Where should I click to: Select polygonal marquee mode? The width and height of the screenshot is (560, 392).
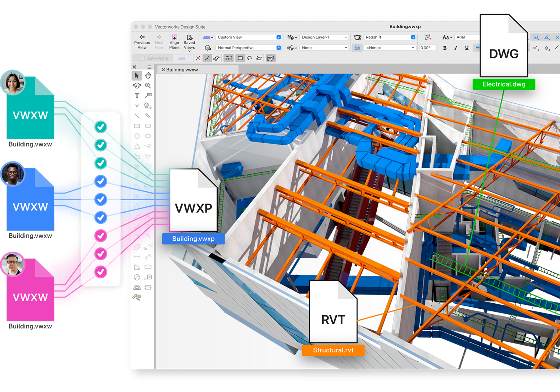(259, 58)
